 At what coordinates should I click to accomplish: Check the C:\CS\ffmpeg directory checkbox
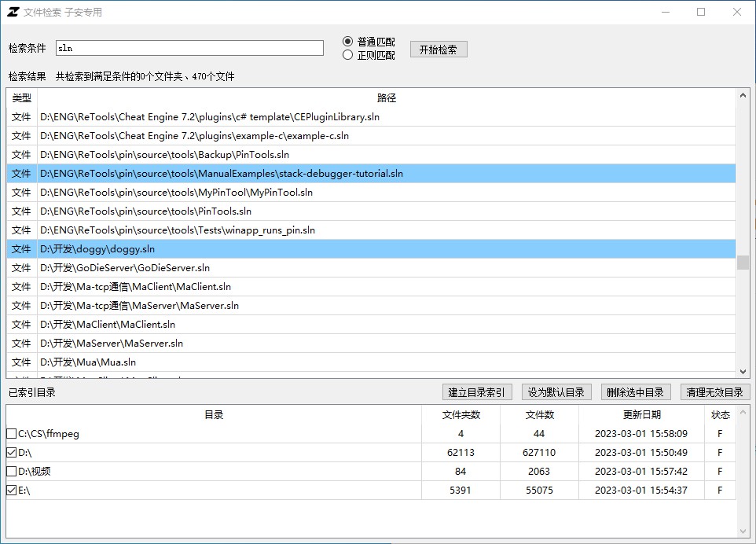click(11, 434)
